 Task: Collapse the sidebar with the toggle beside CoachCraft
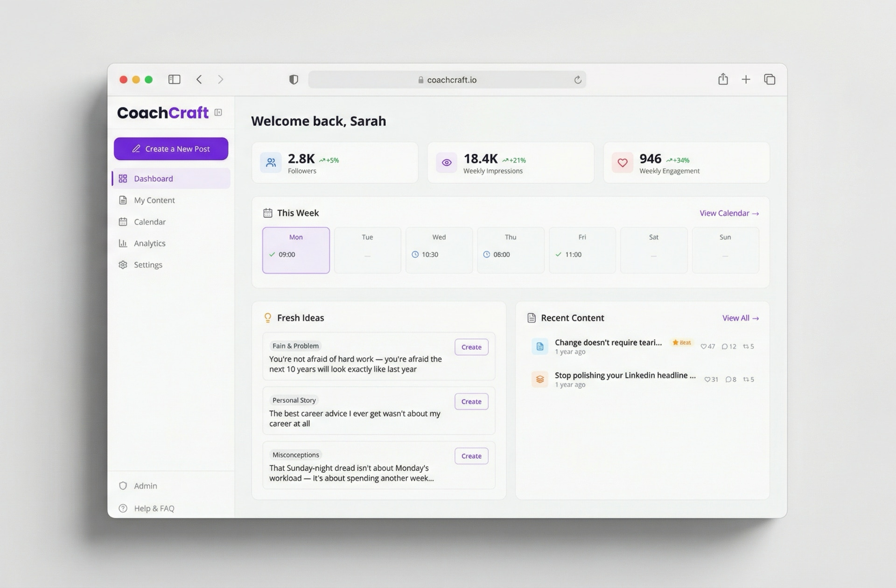218,113
